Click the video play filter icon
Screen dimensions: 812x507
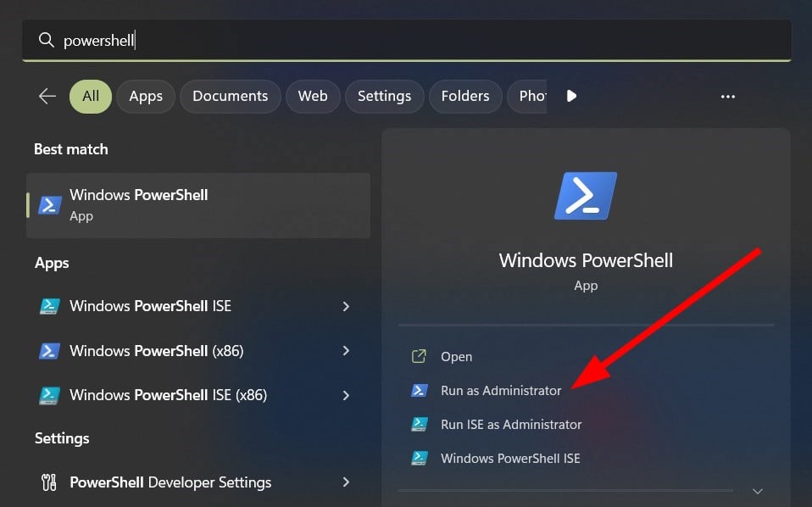pos(571,96)
